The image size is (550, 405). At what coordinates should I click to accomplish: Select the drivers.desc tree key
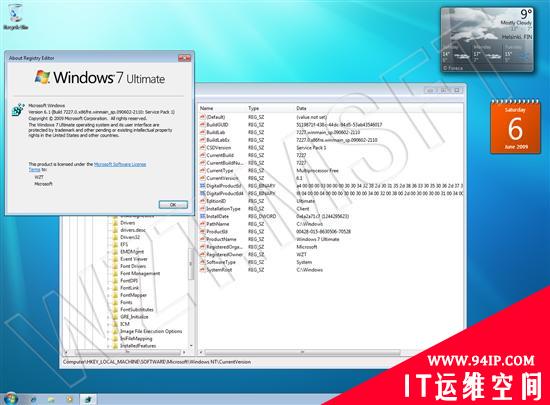(x=133, y=230)
